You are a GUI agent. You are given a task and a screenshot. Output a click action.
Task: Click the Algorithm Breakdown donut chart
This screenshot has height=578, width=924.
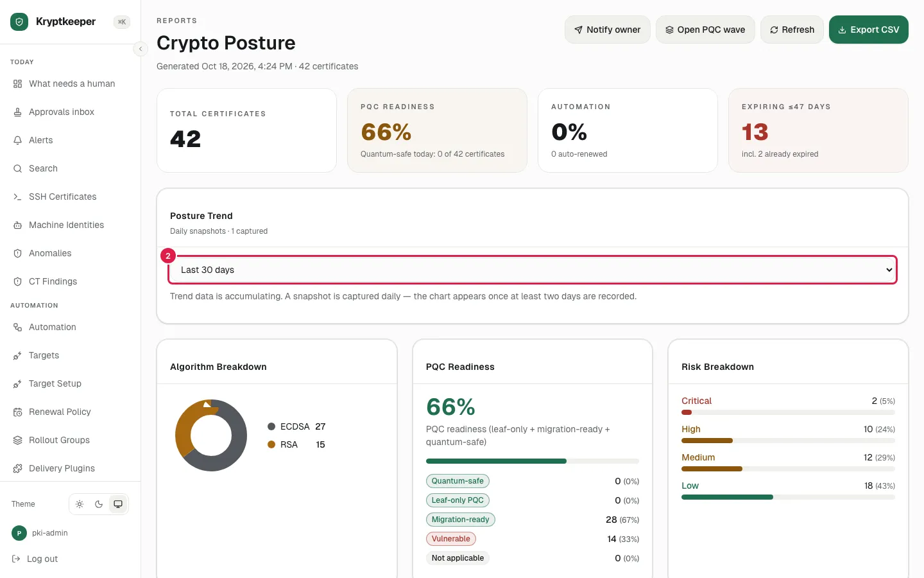211,435
